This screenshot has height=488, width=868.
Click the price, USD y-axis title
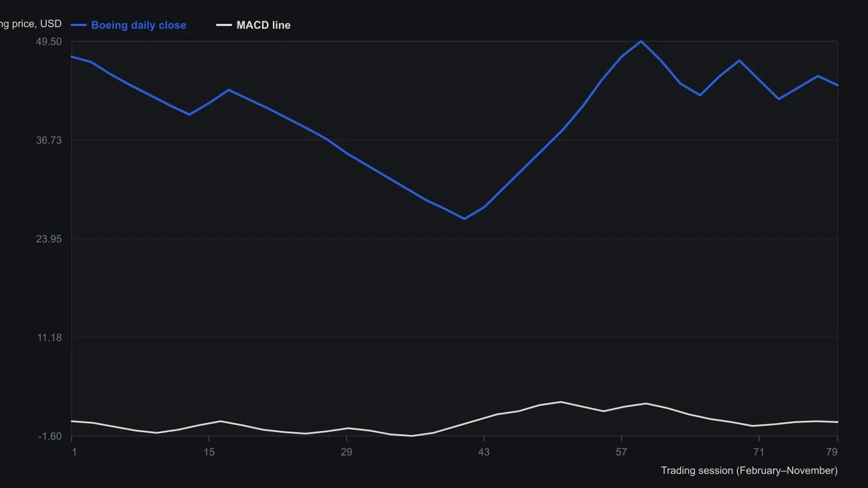(x=31, y=24)
